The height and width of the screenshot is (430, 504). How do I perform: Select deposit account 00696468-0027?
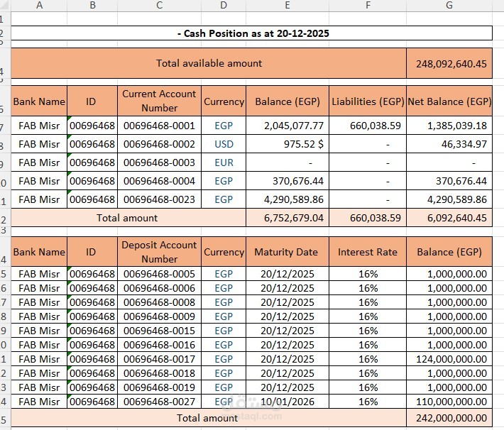[160, 402]
